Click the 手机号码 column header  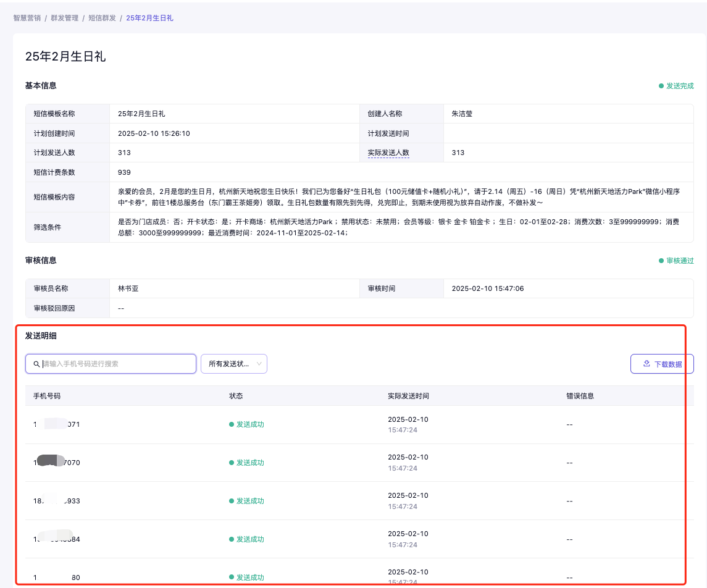[x=47, y=396]
